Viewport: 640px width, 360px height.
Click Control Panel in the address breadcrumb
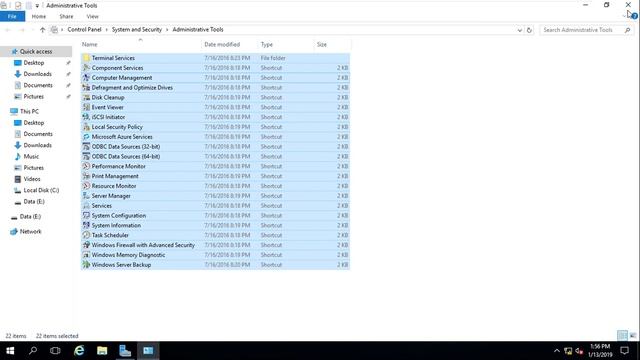click(x=84, y=30)
